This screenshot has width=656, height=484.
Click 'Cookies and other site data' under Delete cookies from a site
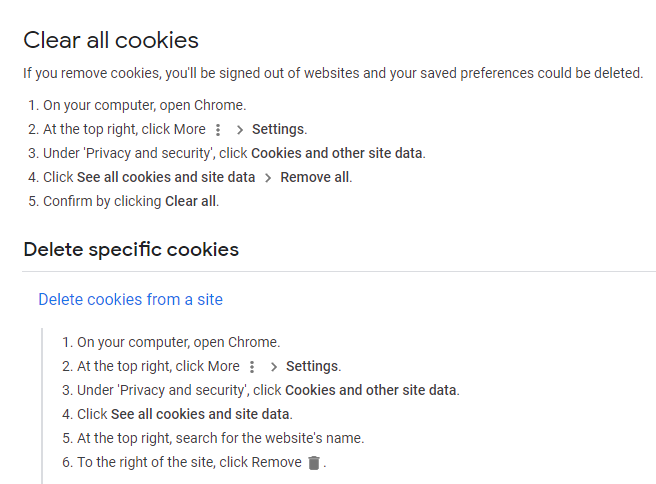[x=372, y=390]
